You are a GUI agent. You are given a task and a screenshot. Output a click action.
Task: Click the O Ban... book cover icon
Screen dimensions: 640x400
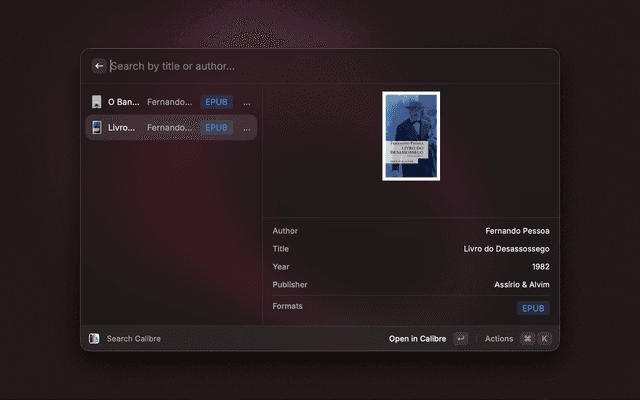point(96,102)
